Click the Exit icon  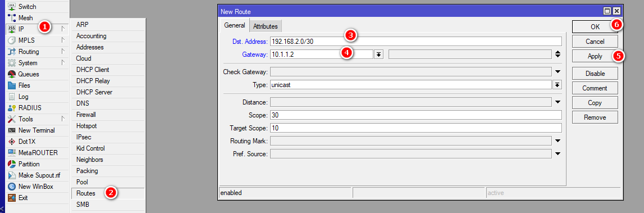(12, 198)
